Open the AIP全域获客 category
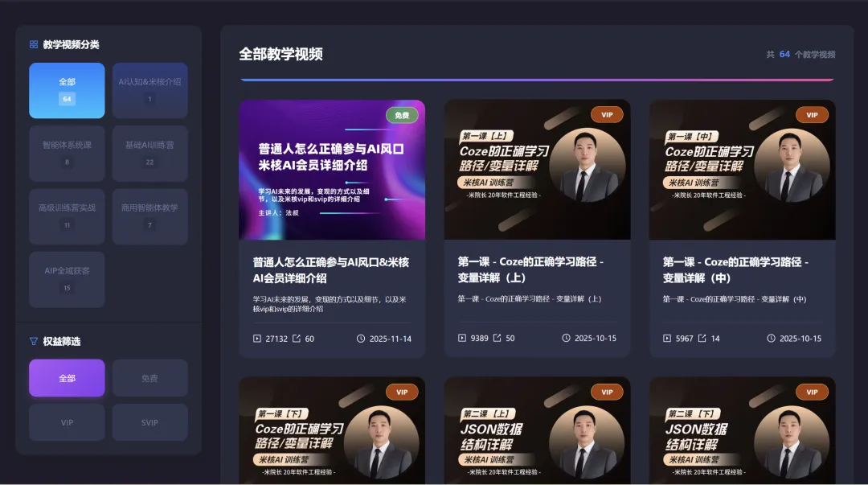868x485 pixels. tap(67, 279)
